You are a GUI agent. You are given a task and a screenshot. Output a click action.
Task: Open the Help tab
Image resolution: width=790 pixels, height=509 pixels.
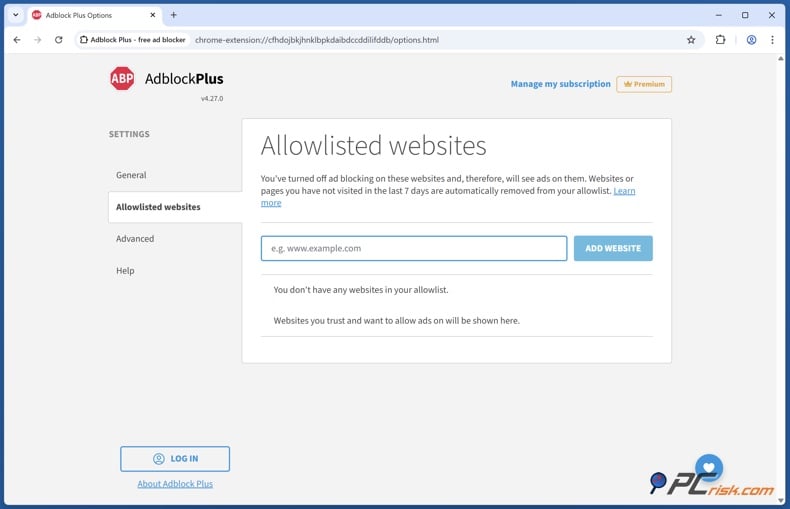(125, 271)
